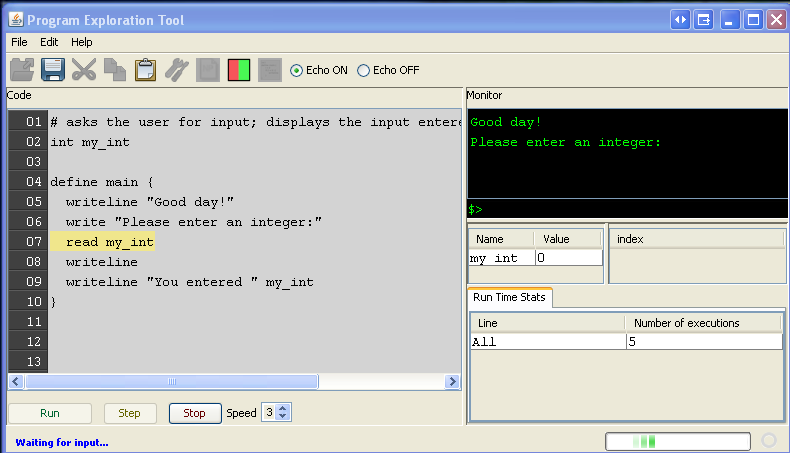Select the Echo OFF radio button
The height and width of the screenshot is (453, 790).
[x=363, y=70]
